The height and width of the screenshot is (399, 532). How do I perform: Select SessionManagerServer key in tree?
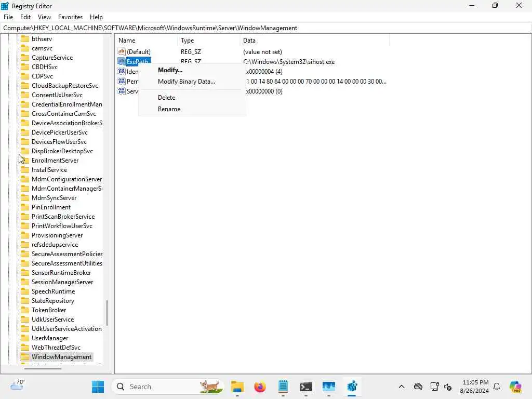tap(62, 282)
